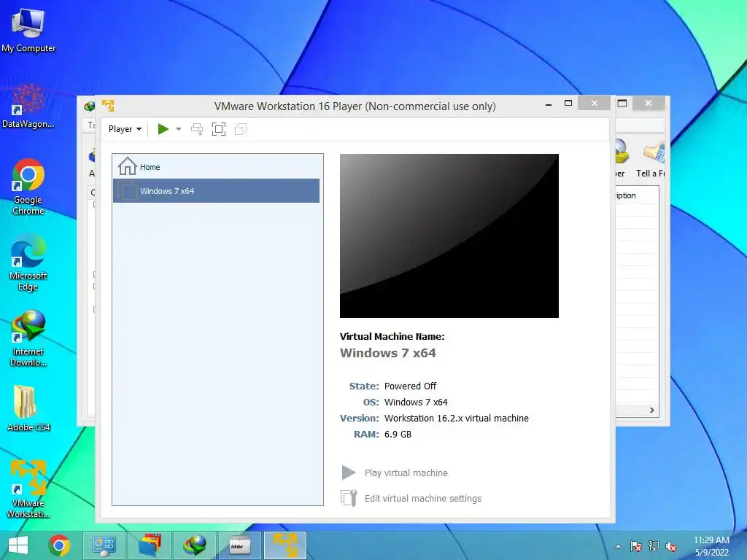
Task: Click the taskbar clock 11:29 AM
Action: [711, 540]
